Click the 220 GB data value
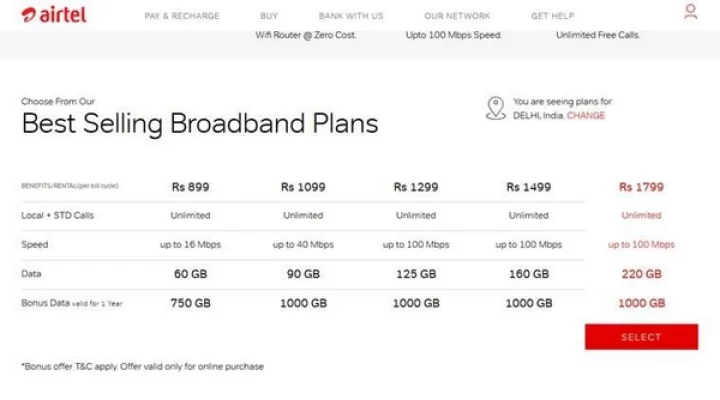 (641, 274)
